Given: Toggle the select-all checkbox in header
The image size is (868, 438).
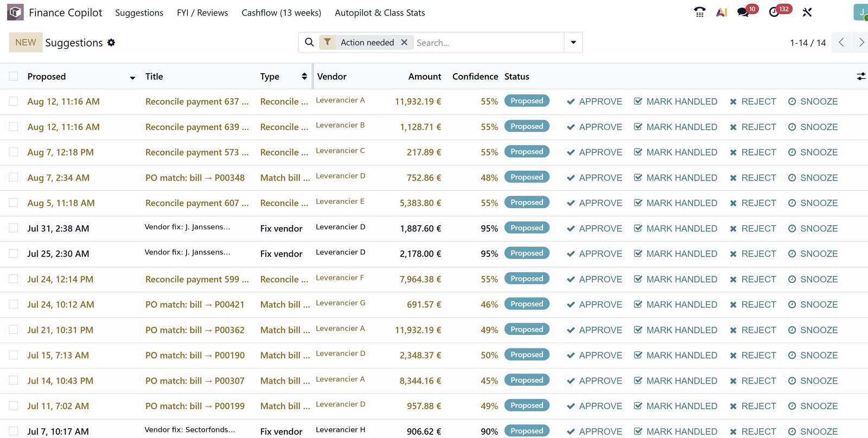Looking at the screenshot, I should [x=14, y=76].
